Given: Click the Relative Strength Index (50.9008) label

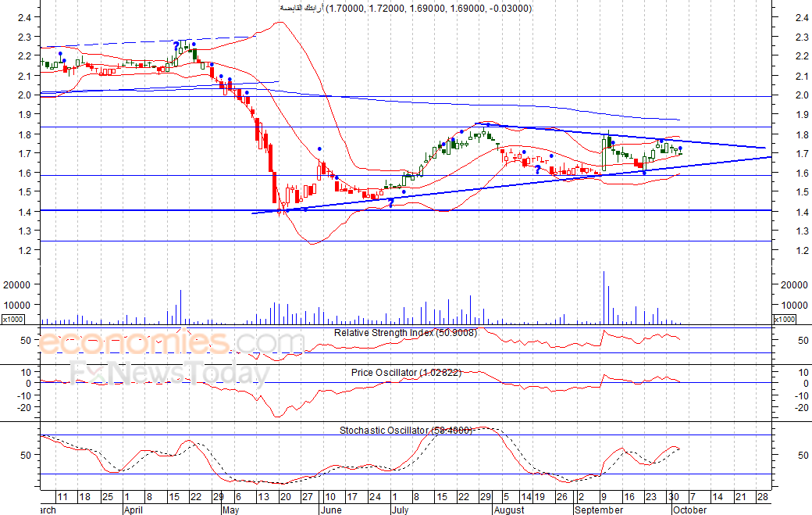Looking at the screenshot, I should 405,333.
